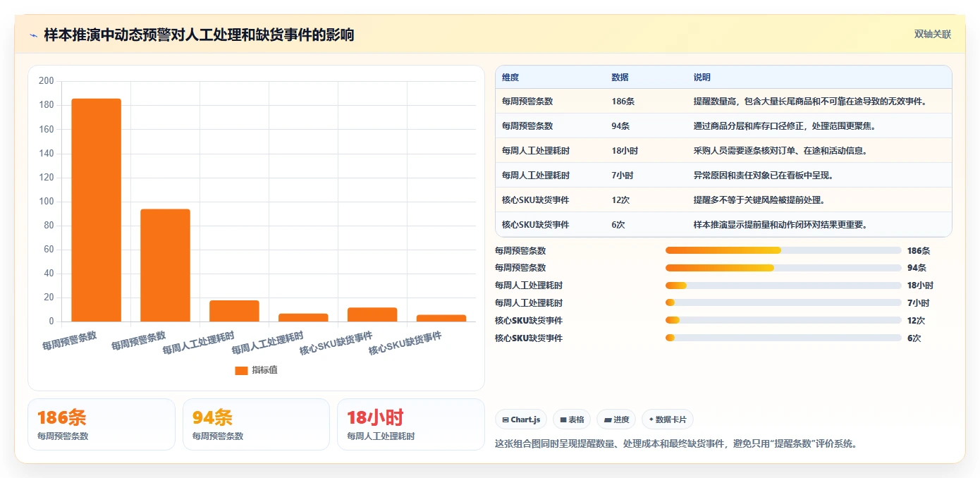Open the 18小时 data card

(x=411, y=424)
